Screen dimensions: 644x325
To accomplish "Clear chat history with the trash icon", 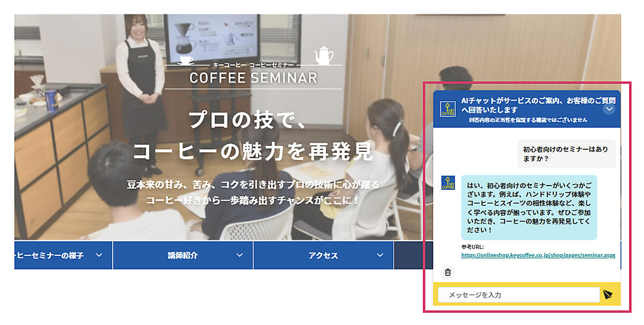I will [447, 272].
